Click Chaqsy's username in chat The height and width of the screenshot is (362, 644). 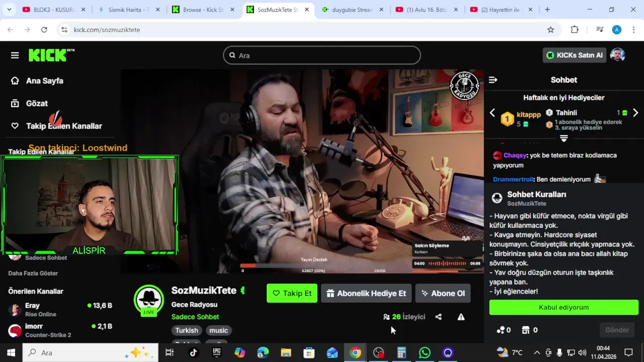tap(515, 155)
